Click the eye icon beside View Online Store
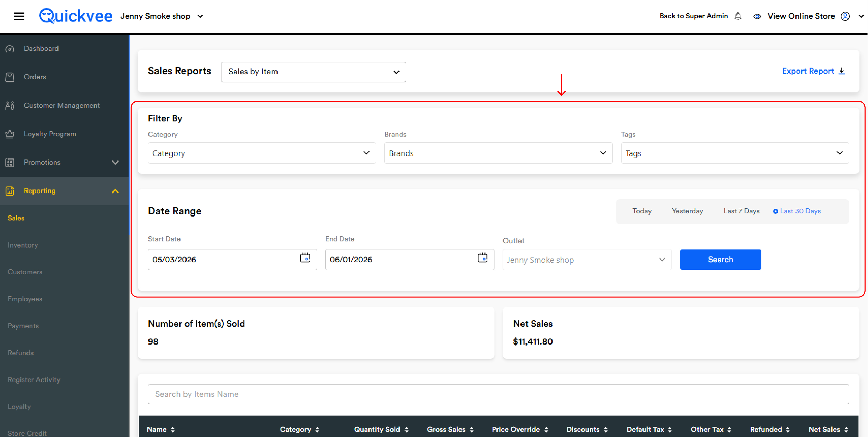The width and height of the screenshot is (868, 437). pyautogui.click(x=757, y=16)
